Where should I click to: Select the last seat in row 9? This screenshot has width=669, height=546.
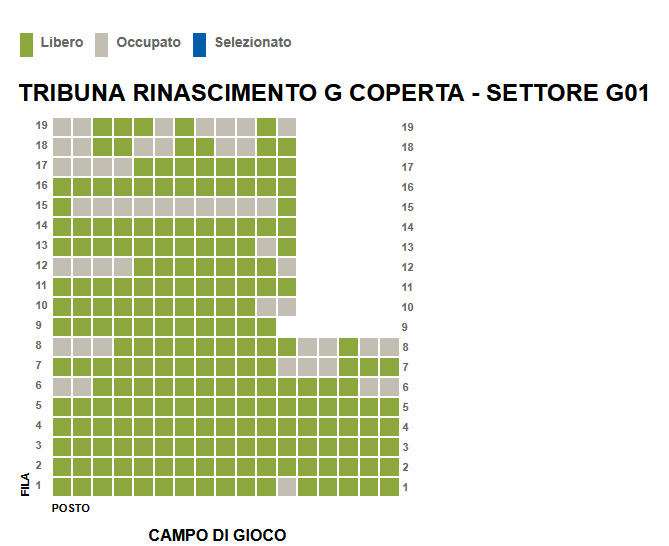point(267,327)
